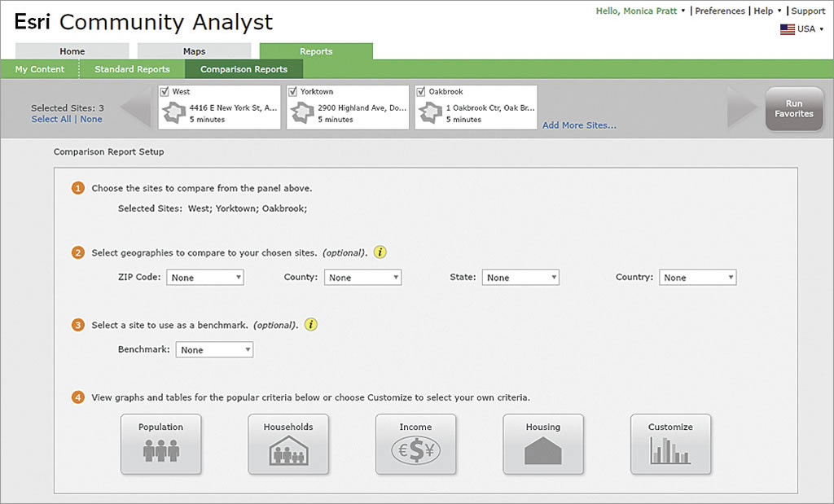The width and height of the screenshot is (834, 504).
Task: Show previous sites with left arrow
Action: tap(136, 108)
